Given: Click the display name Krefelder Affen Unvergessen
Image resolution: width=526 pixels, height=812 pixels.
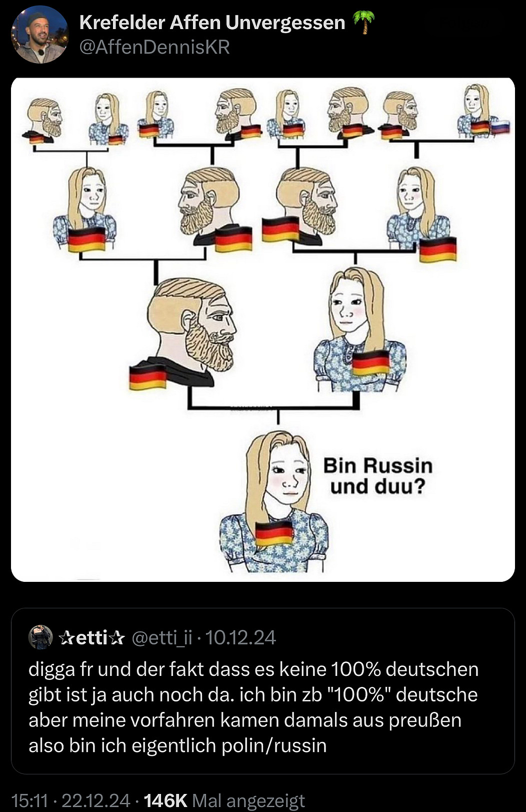Looking at the screenshot, I should 212,23.
